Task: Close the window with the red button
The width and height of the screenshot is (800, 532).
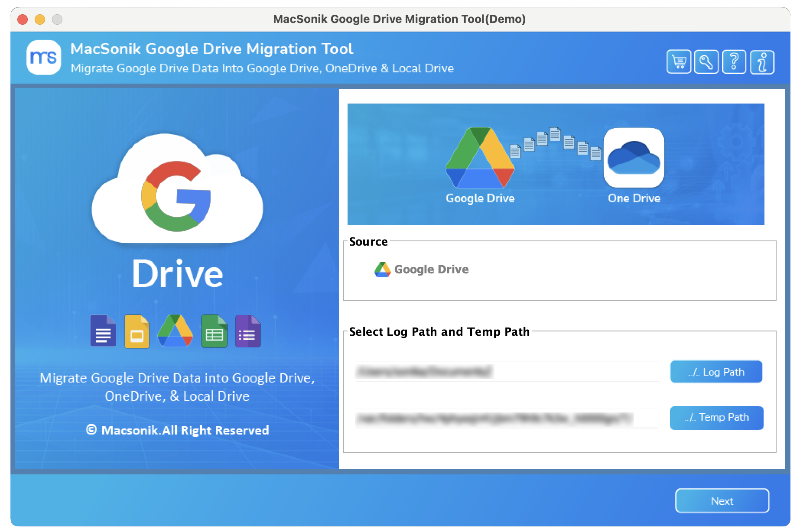Action: click(x=23, y=19)
